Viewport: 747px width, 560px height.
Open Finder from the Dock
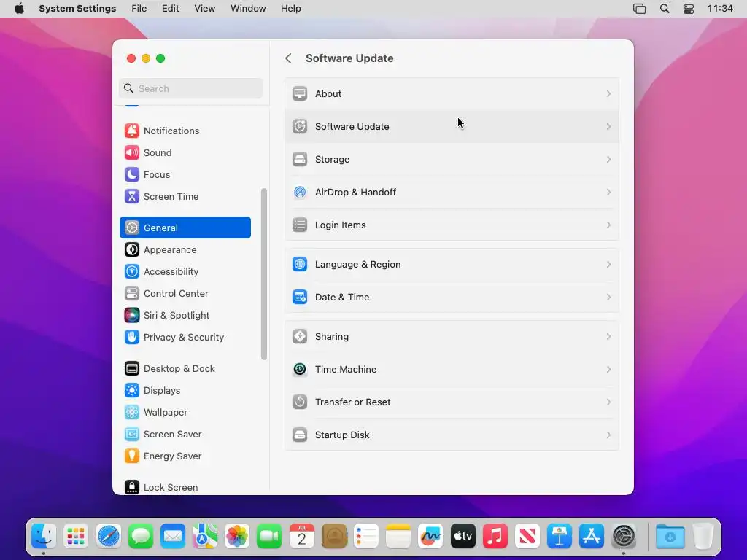click(44, 536)
